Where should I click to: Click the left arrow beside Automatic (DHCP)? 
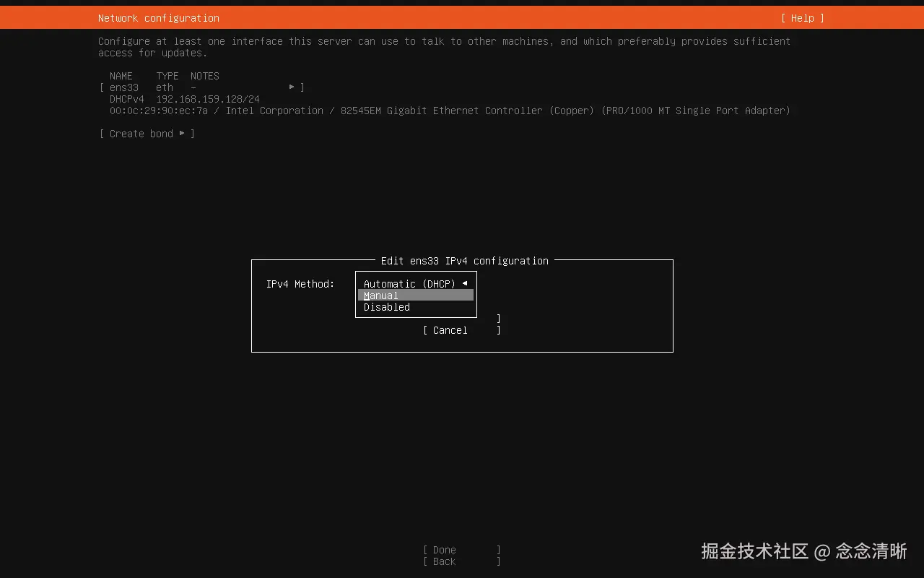(466, 283)
